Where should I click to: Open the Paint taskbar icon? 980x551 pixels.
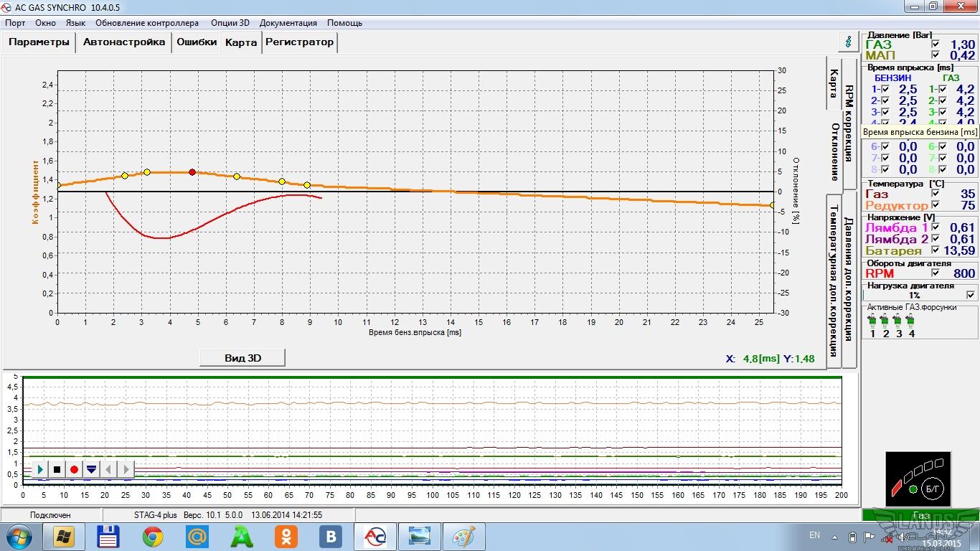click(x=464, y=536)
